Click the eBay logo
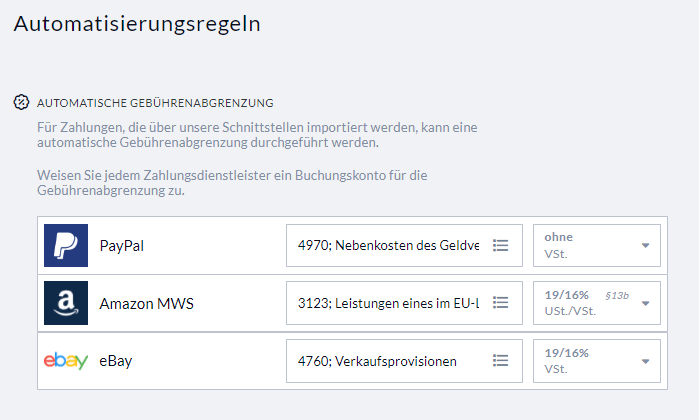The image size is (699, 420). 66,361
